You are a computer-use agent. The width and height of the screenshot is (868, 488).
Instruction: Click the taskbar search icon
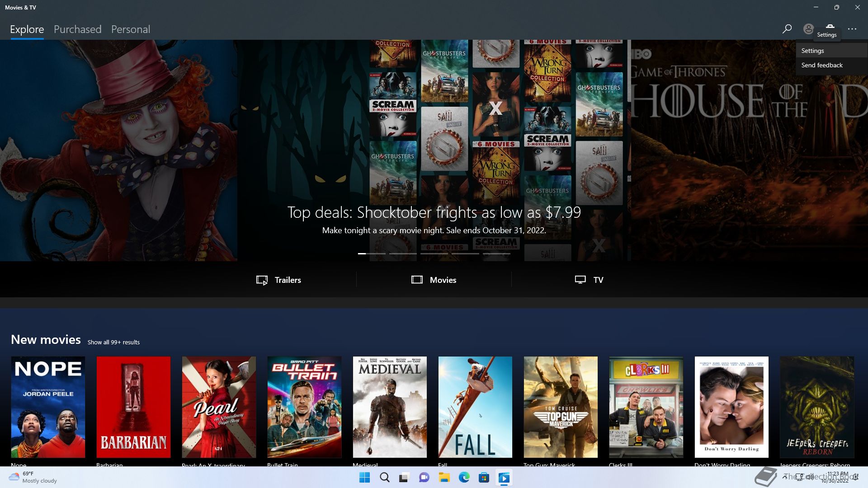384,478
